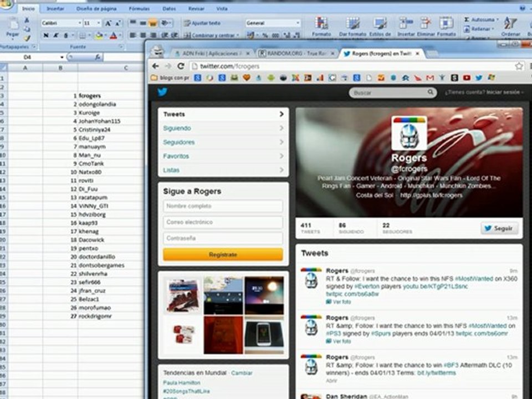Click the Insertar cells icon in ribbon
This screenshot has width=532, height=399.
click(x=406, y=27)
